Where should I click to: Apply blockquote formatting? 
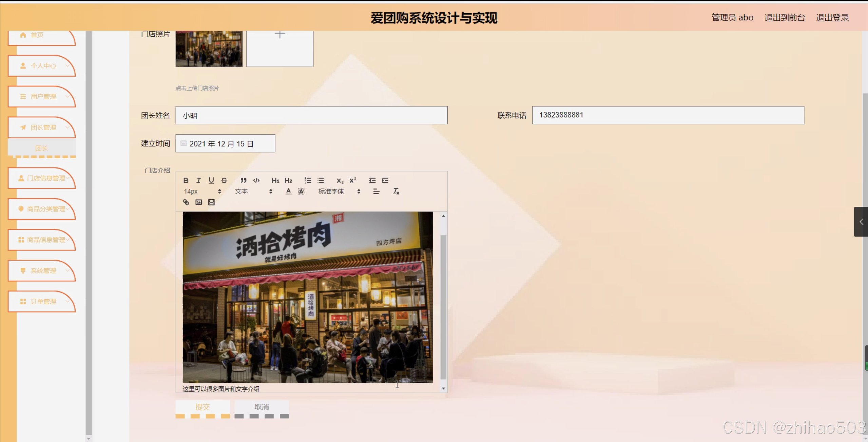click(x=243, y=180)
